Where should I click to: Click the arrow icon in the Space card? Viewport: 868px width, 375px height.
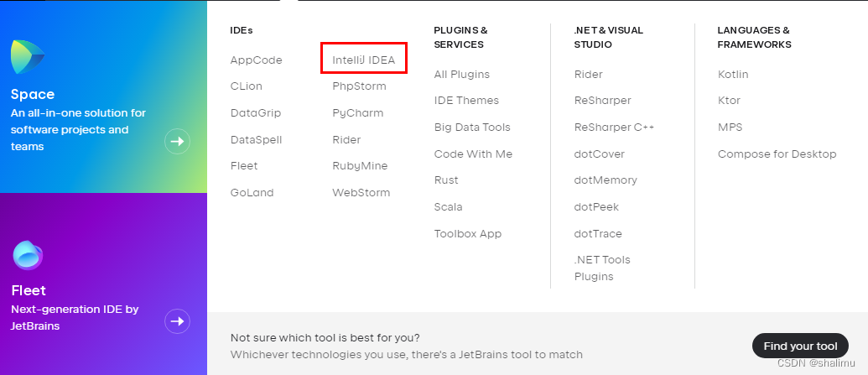(x=177, y=142)
